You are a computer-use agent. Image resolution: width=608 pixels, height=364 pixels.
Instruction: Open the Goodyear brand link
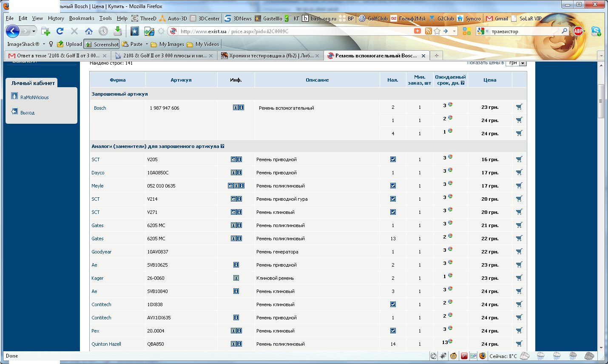101,252
